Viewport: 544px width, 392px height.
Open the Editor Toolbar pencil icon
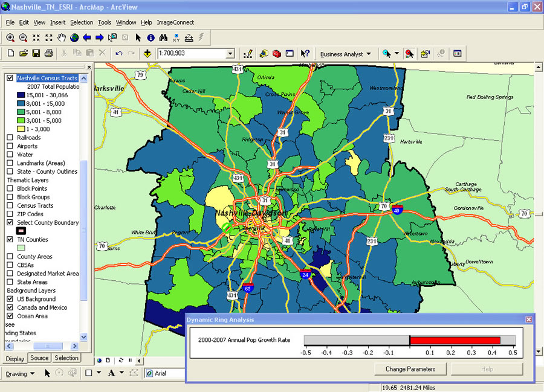point(248,53)
